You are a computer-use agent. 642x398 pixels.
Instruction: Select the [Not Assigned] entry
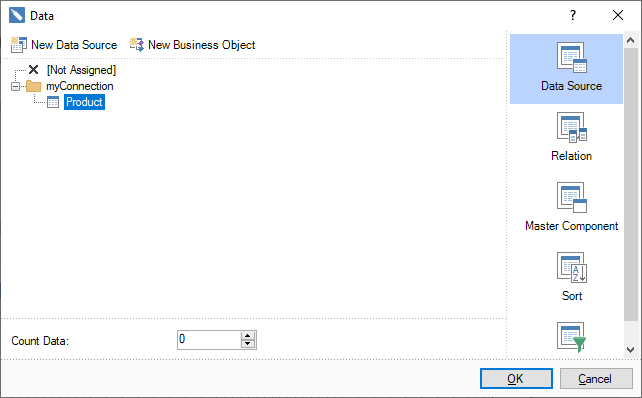(81, 70)
